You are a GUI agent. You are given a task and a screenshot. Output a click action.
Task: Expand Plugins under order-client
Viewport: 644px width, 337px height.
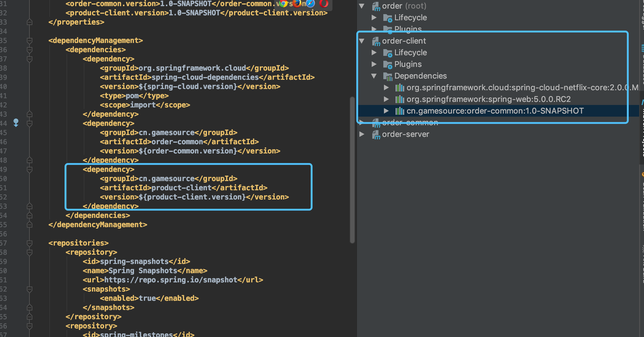click(374, 64)
